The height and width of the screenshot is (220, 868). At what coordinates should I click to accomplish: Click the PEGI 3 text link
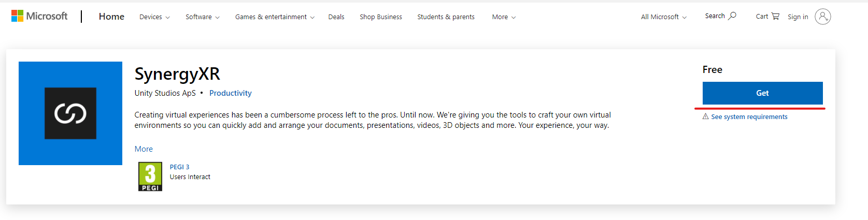click(x=179, y=167)
